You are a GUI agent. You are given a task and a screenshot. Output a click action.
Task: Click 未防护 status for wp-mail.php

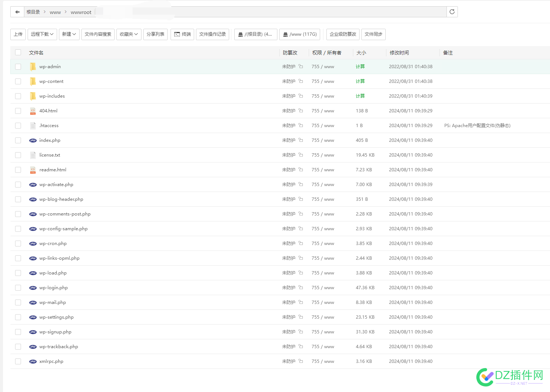pyautogui.click(x=289, y=302)
